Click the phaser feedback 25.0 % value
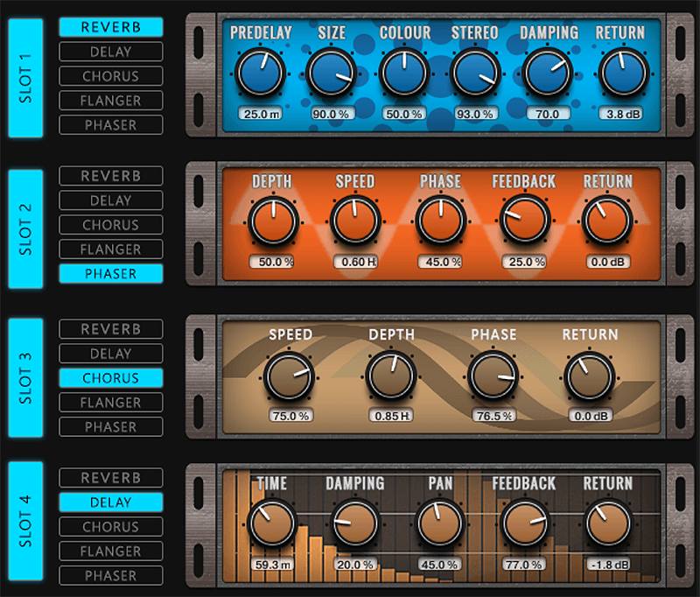 point(525,262)
